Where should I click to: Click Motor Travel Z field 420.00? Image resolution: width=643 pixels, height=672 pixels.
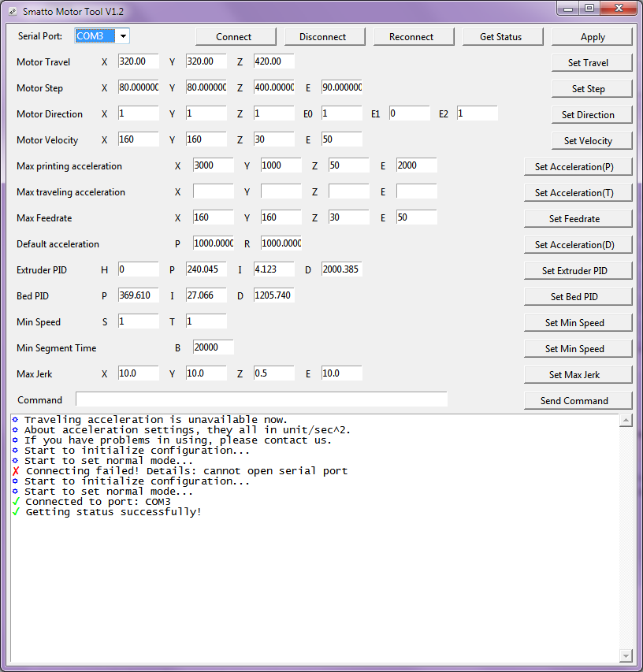pyautogui.click(x=274, y=61)
